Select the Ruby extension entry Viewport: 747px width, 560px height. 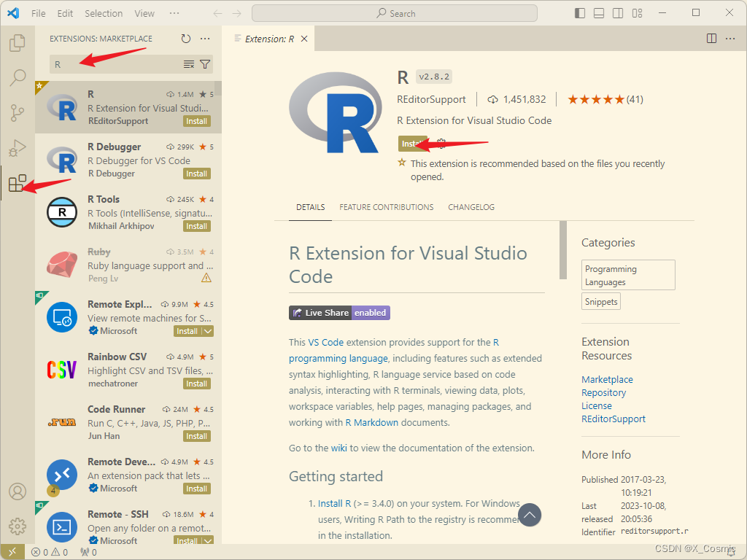[x=128, y=265]
